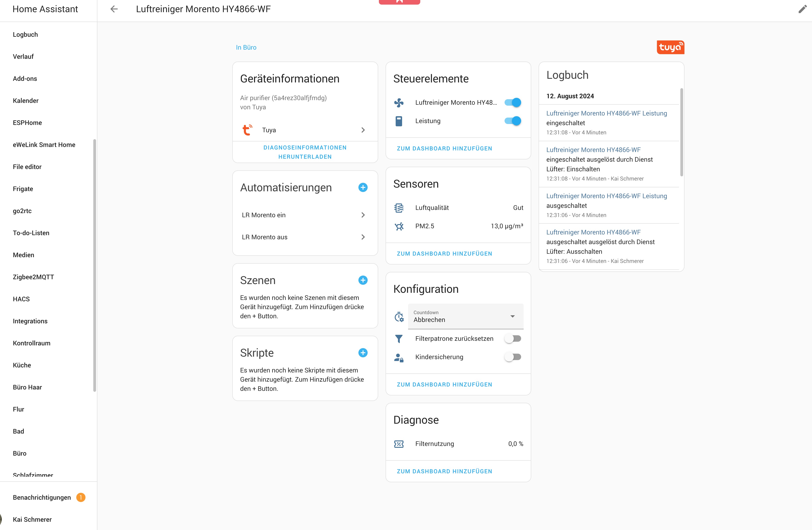Click the Logbuch card scrollbar

[x=681, y=132]
